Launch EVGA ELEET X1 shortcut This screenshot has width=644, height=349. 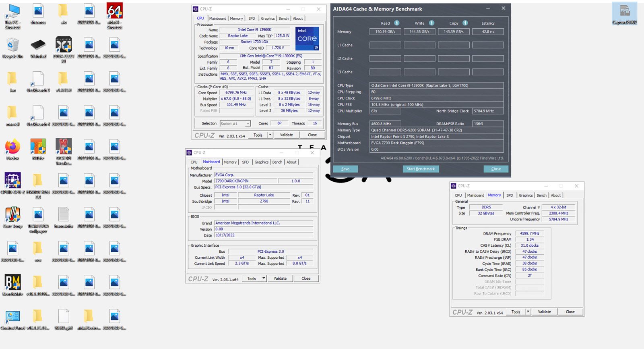[x=64, y=50]
